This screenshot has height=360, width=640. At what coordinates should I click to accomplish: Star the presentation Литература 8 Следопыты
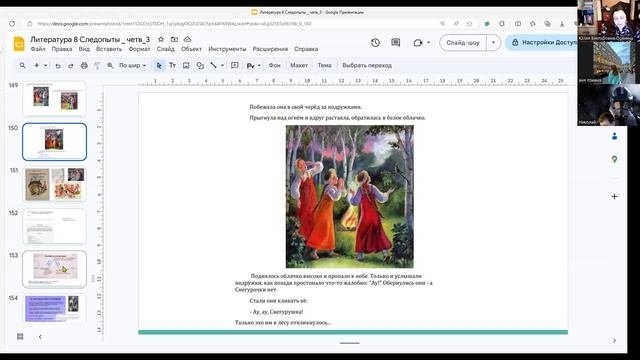click(161, 39)
